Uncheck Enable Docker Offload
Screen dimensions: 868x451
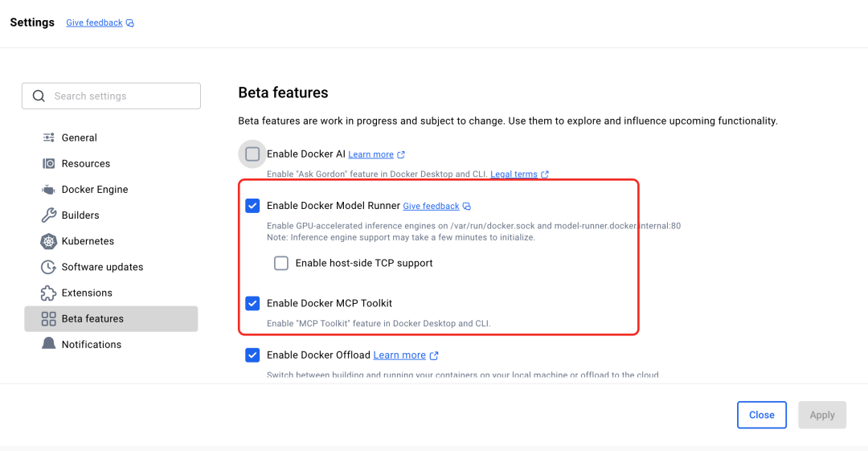252,355
